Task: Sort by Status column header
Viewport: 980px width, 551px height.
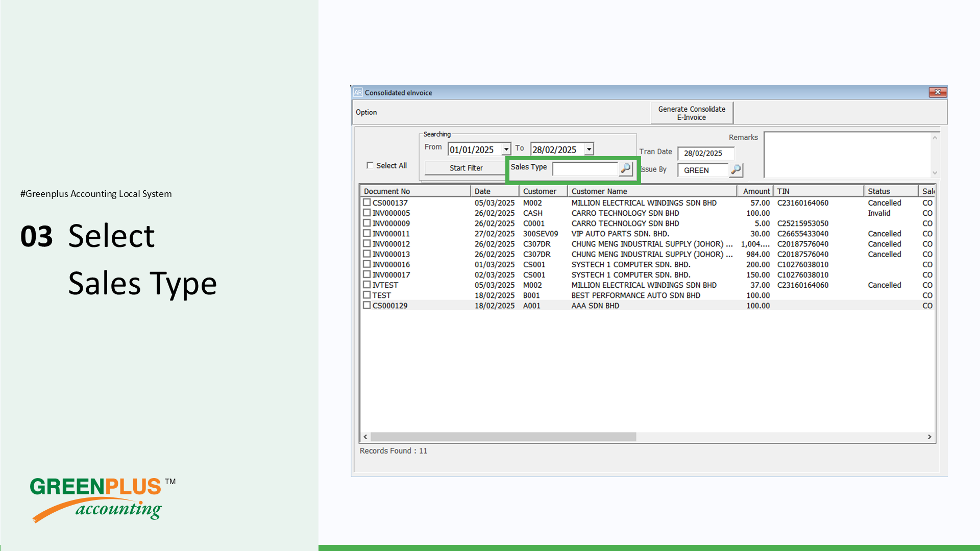Action: 891,191
